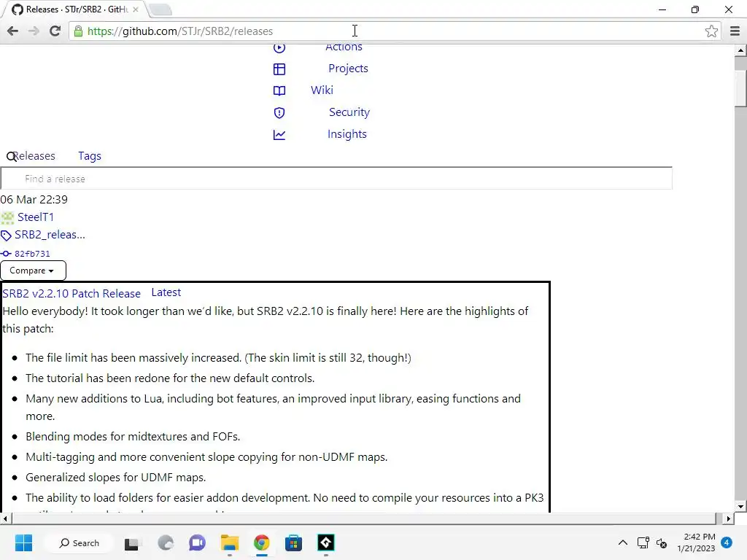Click the horizontal scrollbar thumb
Viewport: 747px width, 560px height.
click(363, 518)
